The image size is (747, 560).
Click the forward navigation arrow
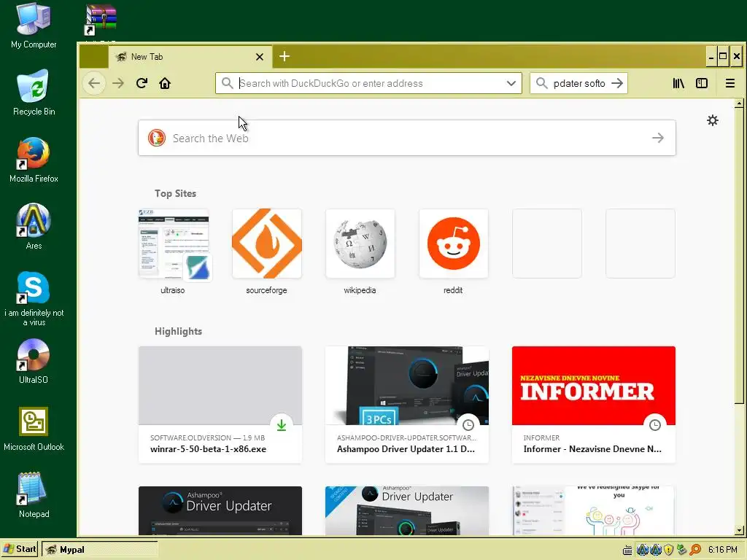[118, 83]
